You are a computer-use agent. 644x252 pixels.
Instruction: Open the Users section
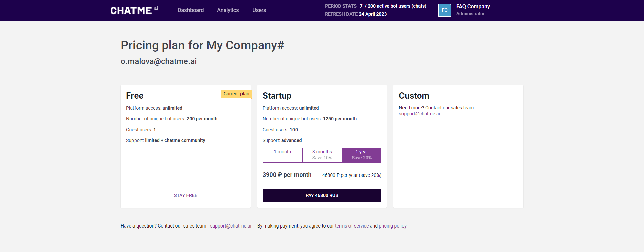point(259,10)
